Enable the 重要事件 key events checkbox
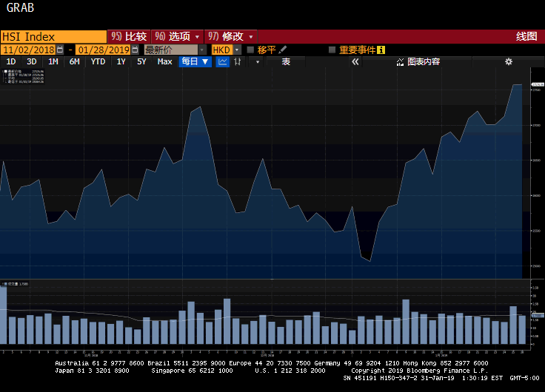This screenshot has height=392, width=545. click(x=332, y=50)
